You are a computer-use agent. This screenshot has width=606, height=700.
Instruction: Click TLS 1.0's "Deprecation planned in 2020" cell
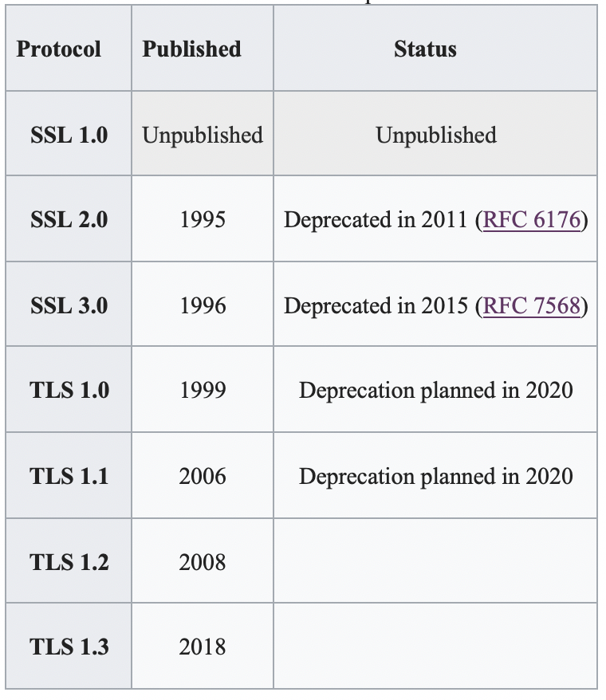point(435,390)
